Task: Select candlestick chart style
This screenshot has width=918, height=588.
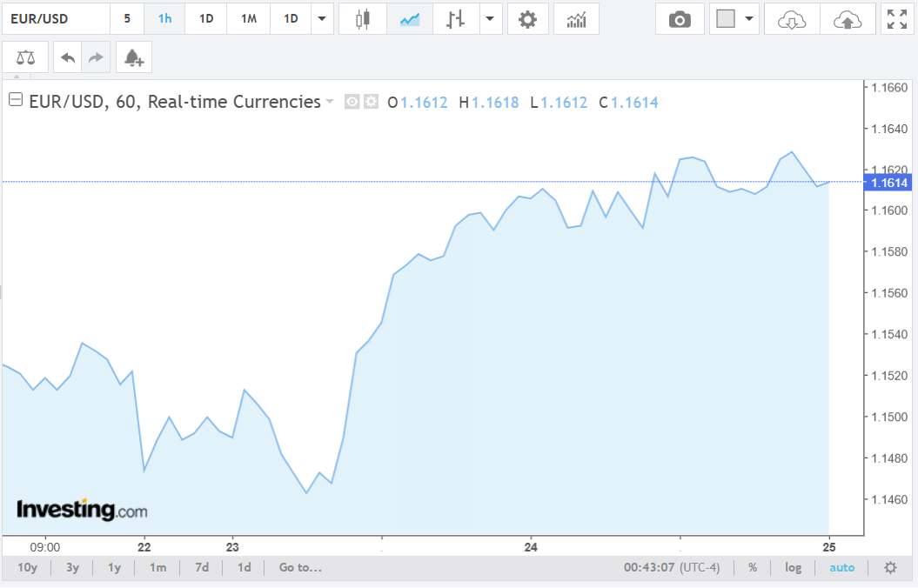Action: point(363,19)
